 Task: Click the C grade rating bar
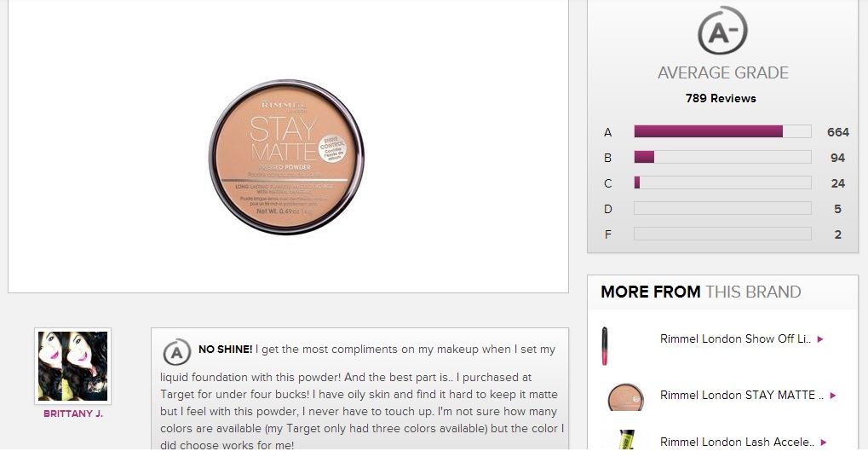[722, 182]
